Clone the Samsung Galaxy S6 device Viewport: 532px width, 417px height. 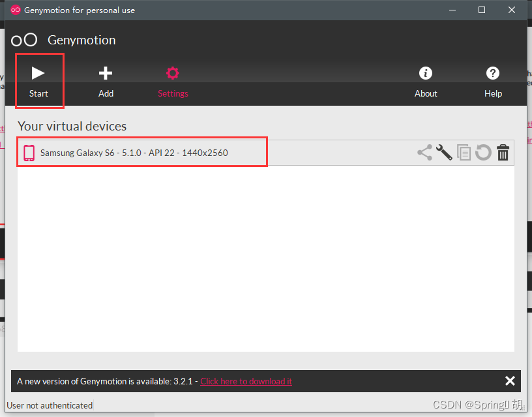click(464, 153)
